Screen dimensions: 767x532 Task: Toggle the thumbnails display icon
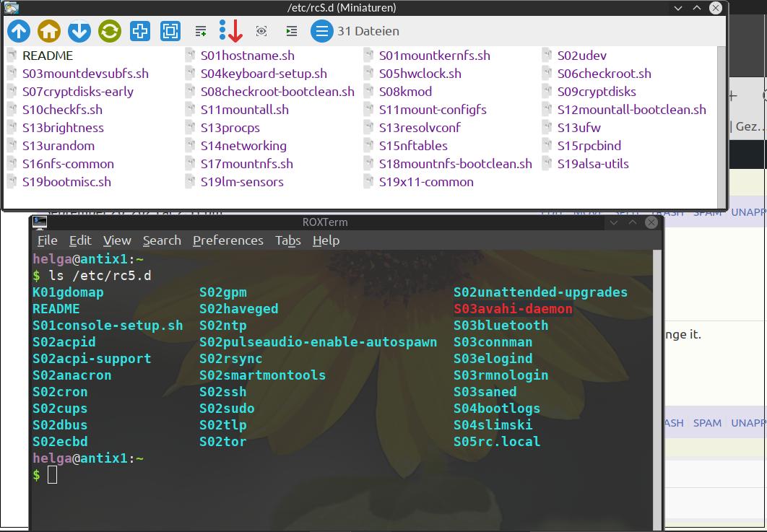coord(292,31)
